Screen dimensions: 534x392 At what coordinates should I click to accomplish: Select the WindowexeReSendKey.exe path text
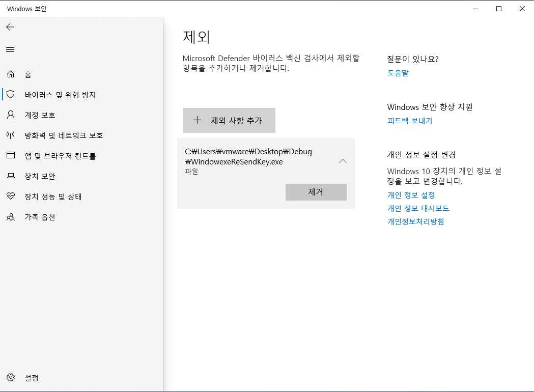click(248, 157)
